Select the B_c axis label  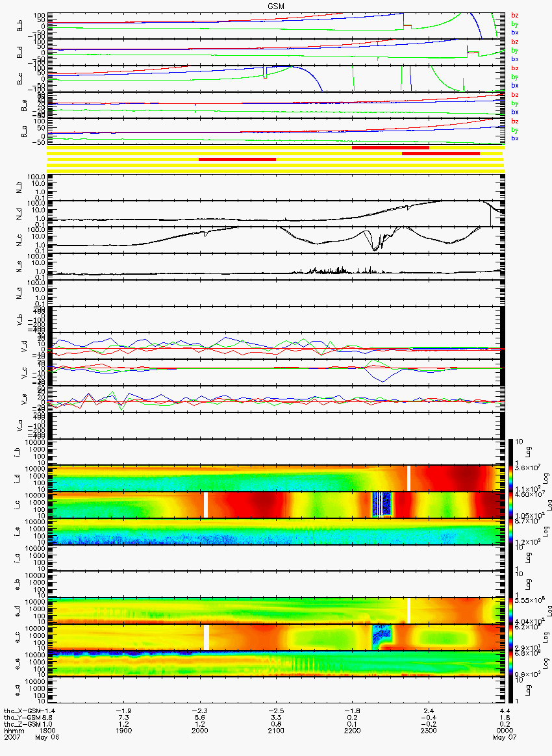(19, 79)
